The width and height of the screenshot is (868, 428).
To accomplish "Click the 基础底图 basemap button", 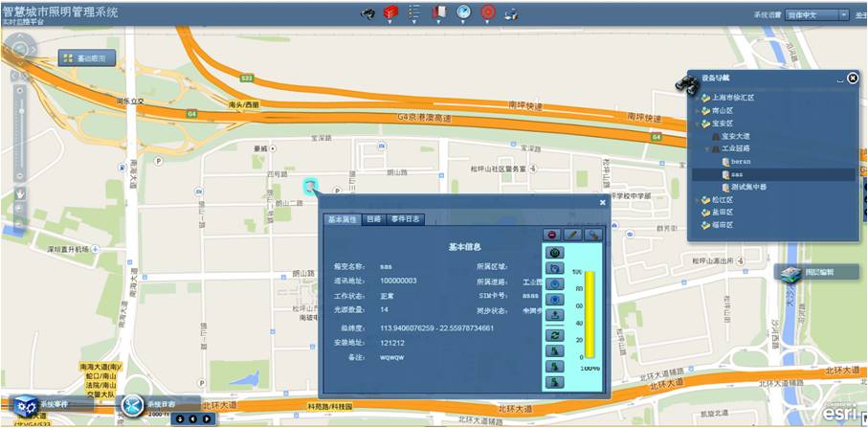I will tap(88, 58).
